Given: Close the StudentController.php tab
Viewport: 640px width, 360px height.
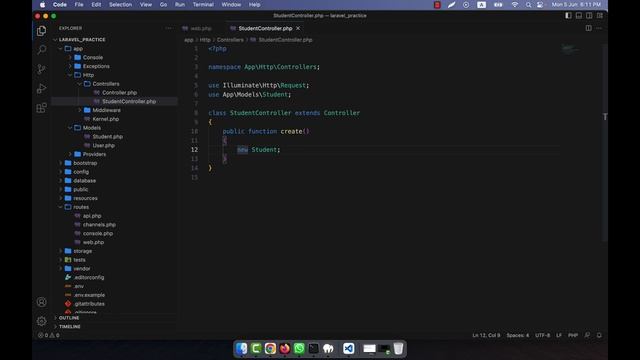Looking at the screenshot, I should [298, 28].
